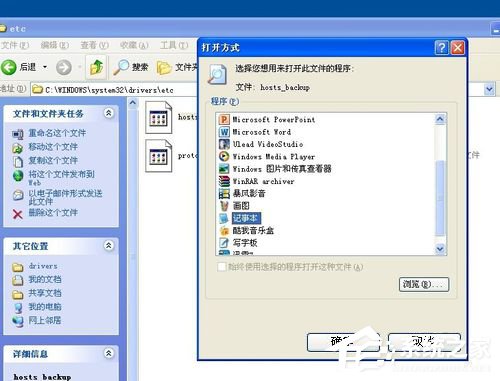Pick 写字板 WordPad icon
This screenshot has width=500, height=381.
[224, 242]
